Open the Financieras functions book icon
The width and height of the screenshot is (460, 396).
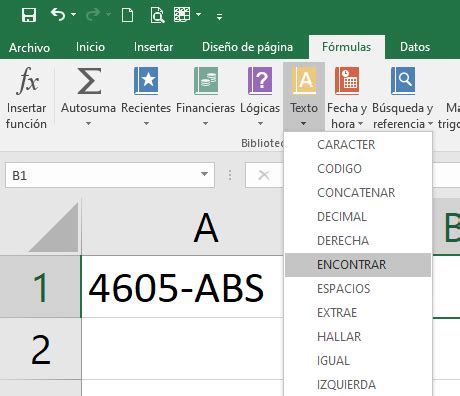206,81
